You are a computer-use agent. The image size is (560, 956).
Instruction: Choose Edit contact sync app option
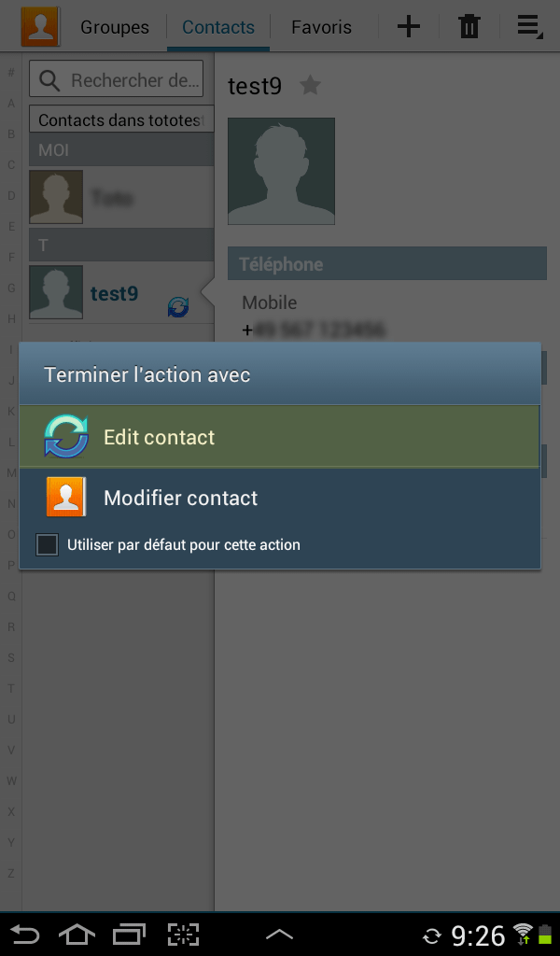(x=280, y=437)
